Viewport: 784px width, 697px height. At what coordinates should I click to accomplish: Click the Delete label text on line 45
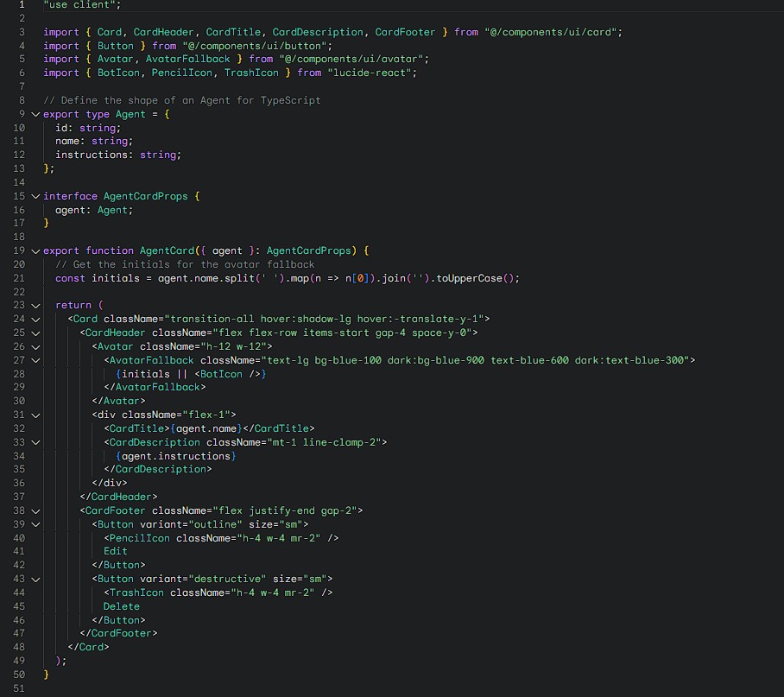point(122,606)
